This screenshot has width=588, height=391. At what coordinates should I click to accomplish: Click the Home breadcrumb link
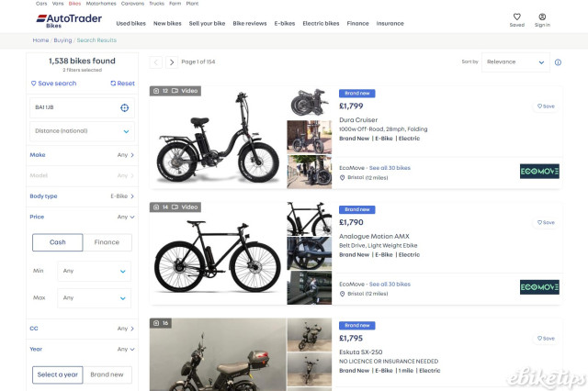(40, 40)
